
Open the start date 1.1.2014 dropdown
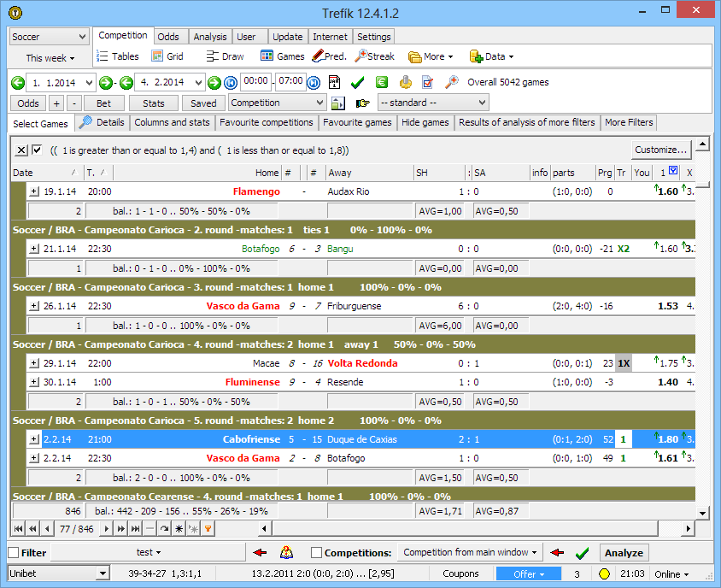[89, 83]
